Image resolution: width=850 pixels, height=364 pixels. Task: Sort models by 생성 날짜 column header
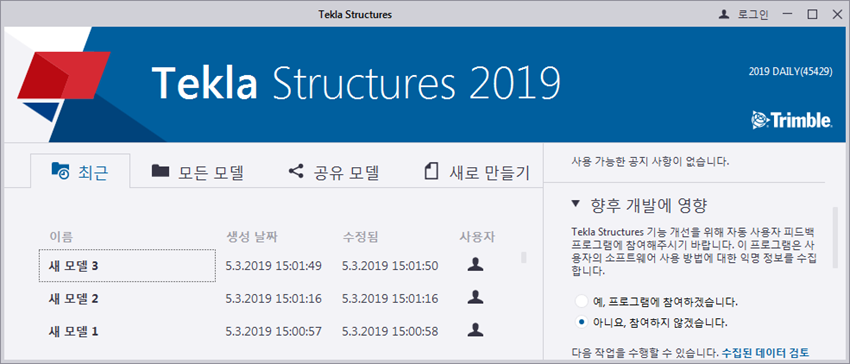point(252,237)
